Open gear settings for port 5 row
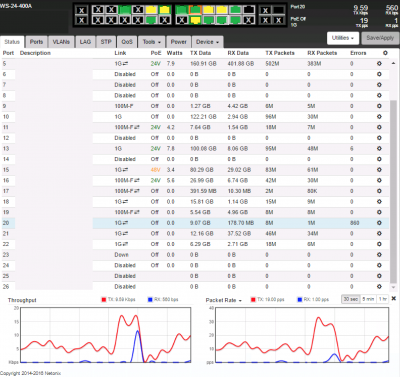The height and width of the screenshot is (377, 400). click(379, 63)
